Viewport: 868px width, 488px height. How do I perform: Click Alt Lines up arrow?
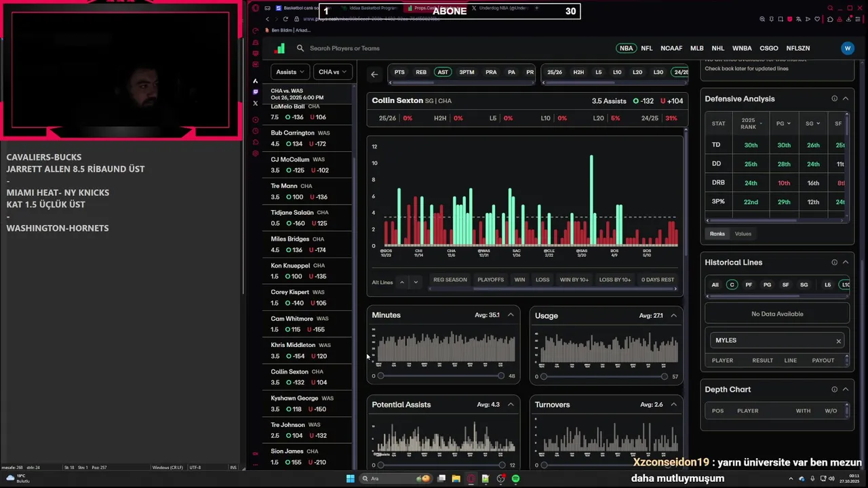pyautogui.click(x=401, y=282)
